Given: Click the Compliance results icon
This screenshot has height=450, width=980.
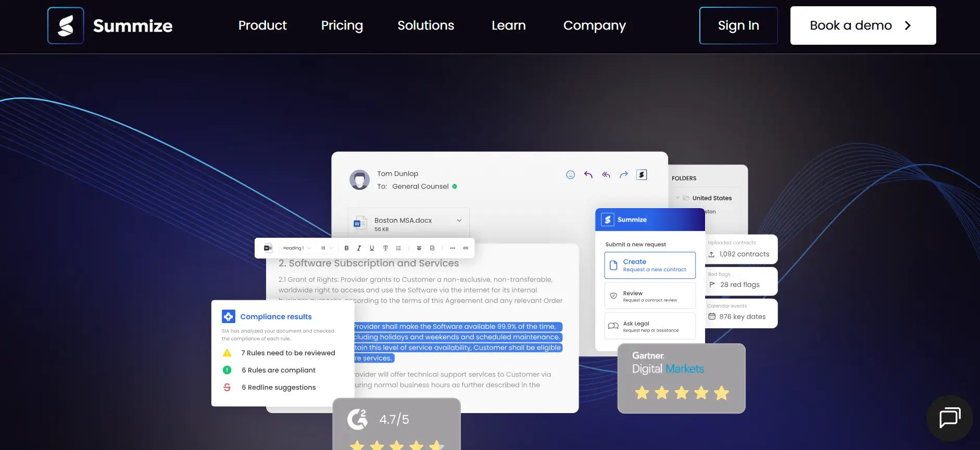Looking at the screenshot, I should [229, 316].
